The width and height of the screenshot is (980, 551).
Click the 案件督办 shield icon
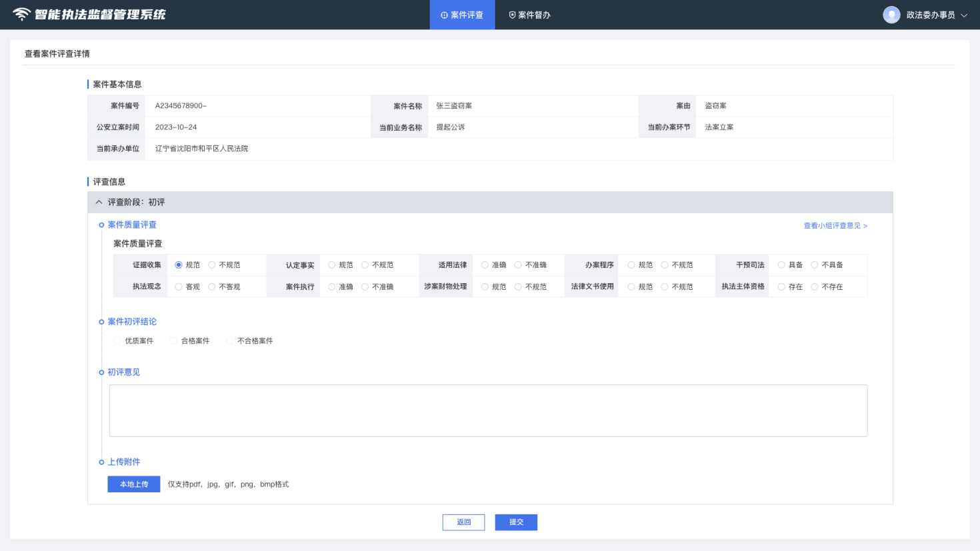pyautogui.click(x=512, y=15)
